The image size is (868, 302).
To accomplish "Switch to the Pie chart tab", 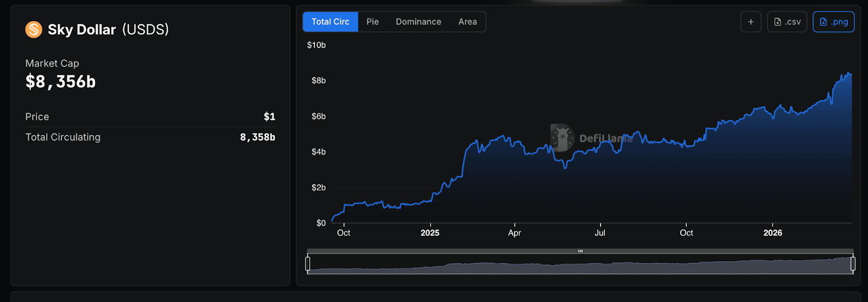I will point(373,22).
